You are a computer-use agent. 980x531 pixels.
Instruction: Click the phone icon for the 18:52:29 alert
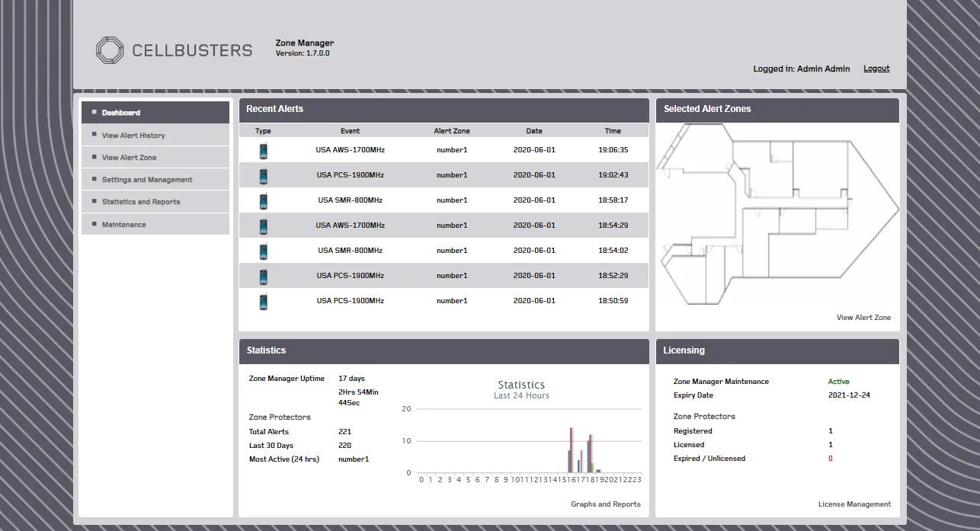263,276
